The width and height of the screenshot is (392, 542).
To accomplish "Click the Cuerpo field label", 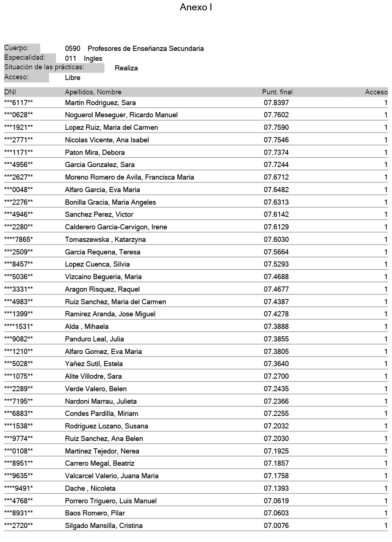I will (16, 48).
